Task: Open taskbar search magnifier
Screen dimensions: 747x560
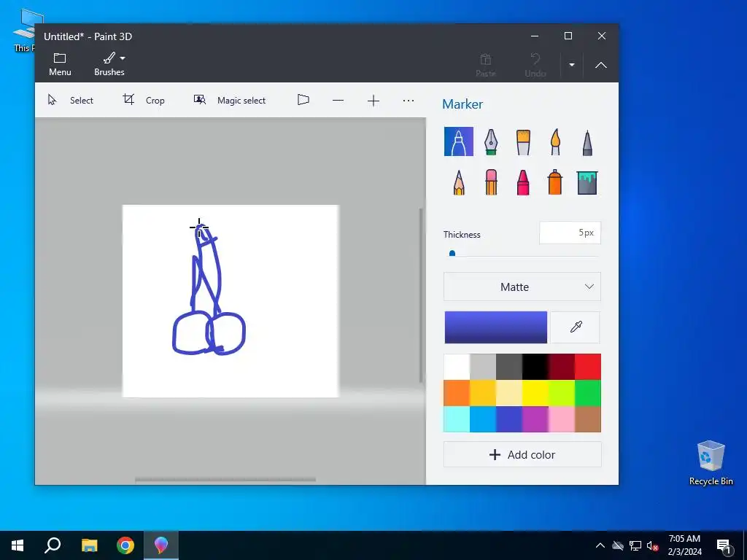Action: (53, 545)
